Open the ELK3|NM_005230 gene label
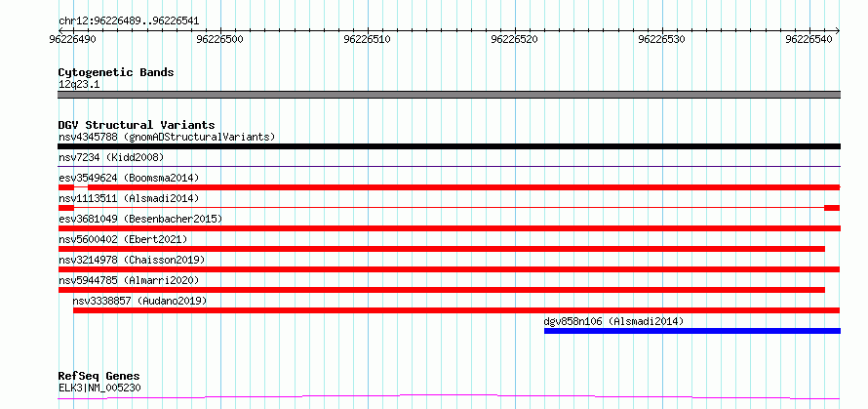The height and width of the screenshot is (409, 868). click(99, 388)
